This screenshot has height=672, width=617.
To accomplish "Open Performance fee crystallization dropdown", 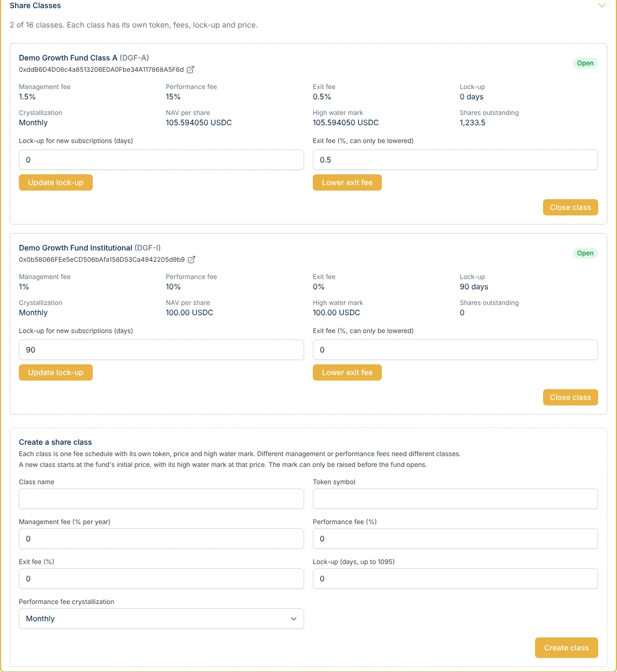I will [x=161, y=619].
